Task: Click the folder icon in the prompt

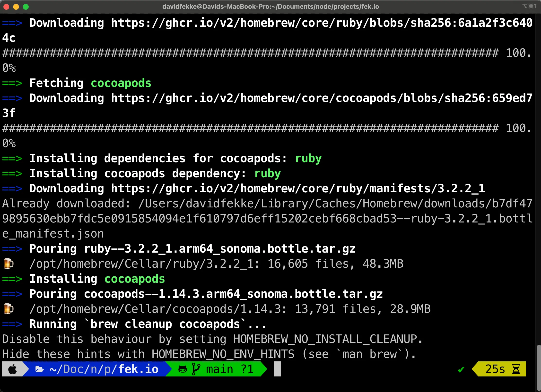Action: [x=40, y=369]
